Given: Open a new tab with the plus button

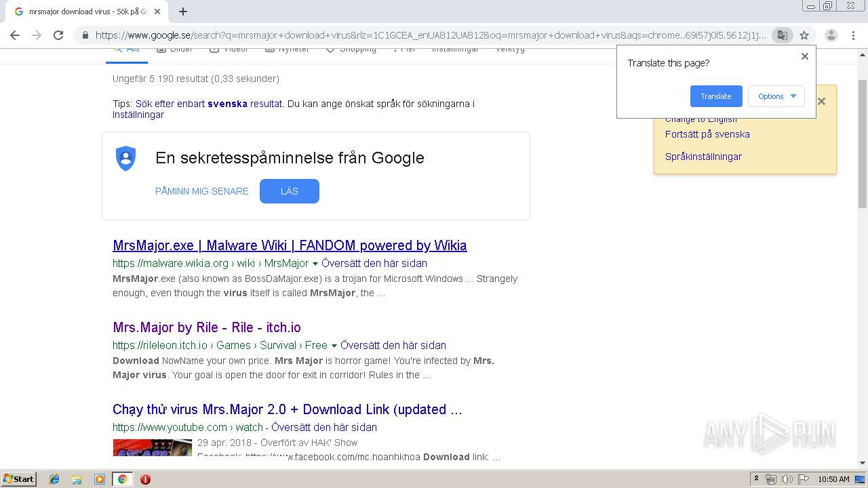Looking at the screenshot, I should (183, 12).
